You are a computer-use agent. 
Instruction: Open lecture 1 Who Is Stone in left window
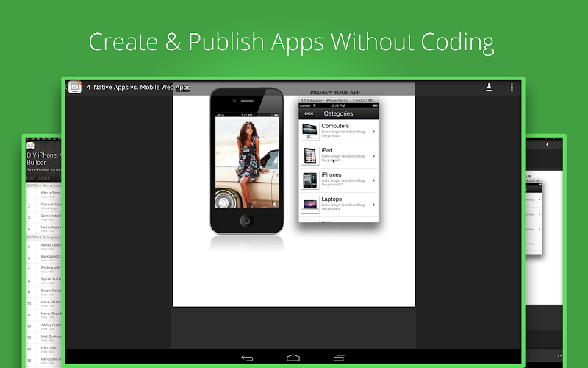tap(43, 194)
